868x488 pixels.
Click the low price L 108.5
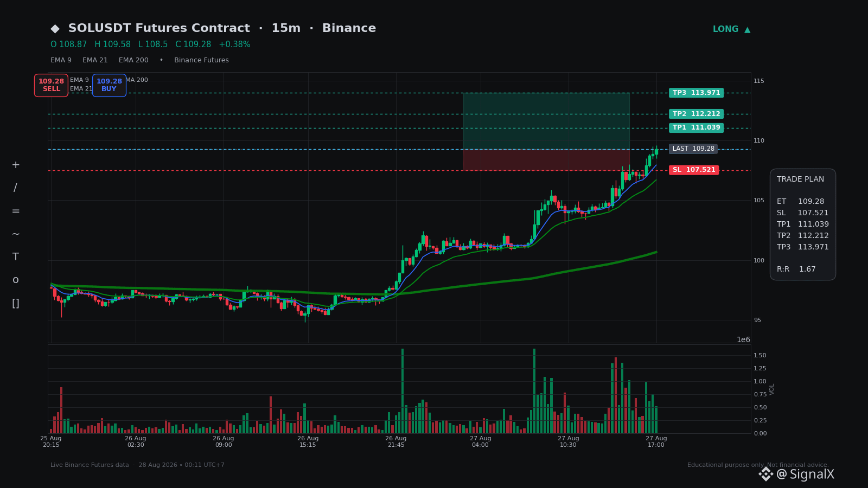tap(153, 44)
